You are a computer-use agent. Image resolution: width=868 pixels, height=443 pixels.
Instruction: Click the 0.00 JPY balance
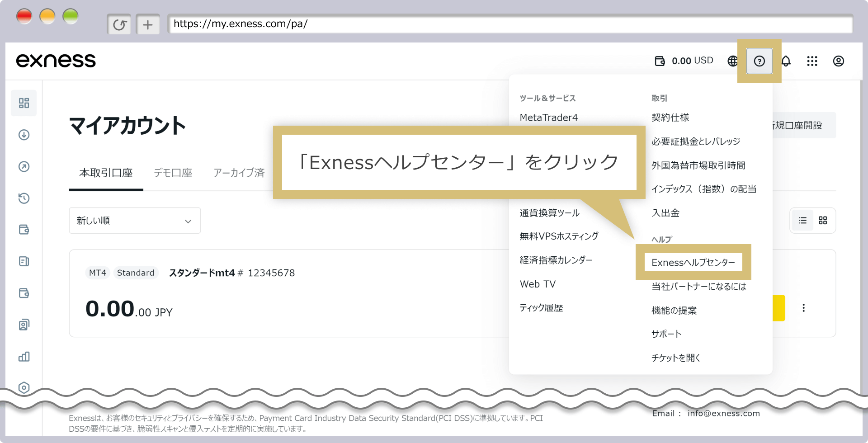tap(129, 309)
